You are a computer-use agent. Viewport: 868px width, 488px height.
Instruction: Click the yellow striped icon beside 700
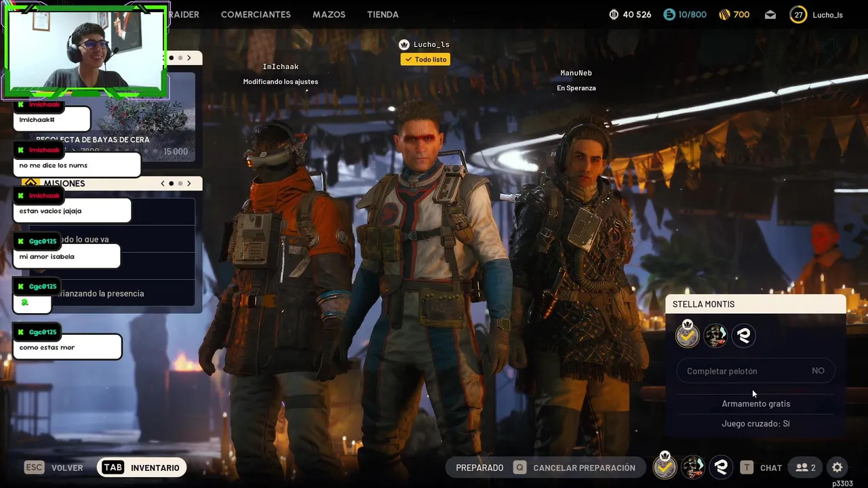pos(724,14)
